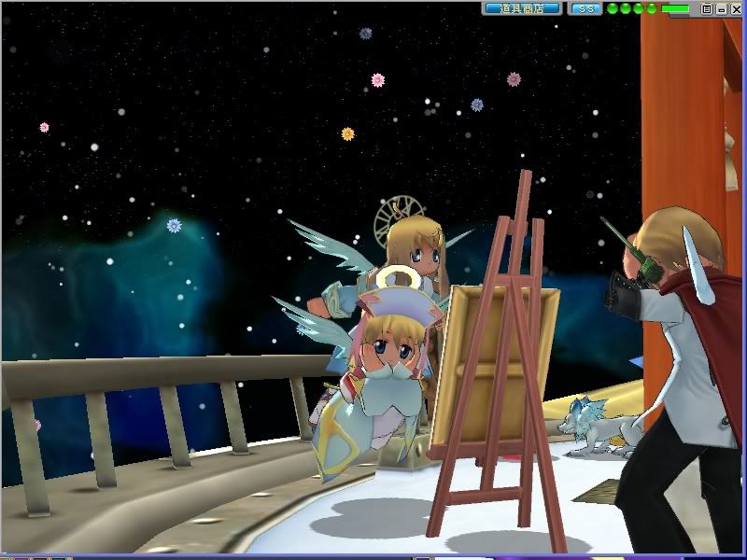Open the window menu list icon
Viewport: 747px width, 560px height.
[707, 9]
